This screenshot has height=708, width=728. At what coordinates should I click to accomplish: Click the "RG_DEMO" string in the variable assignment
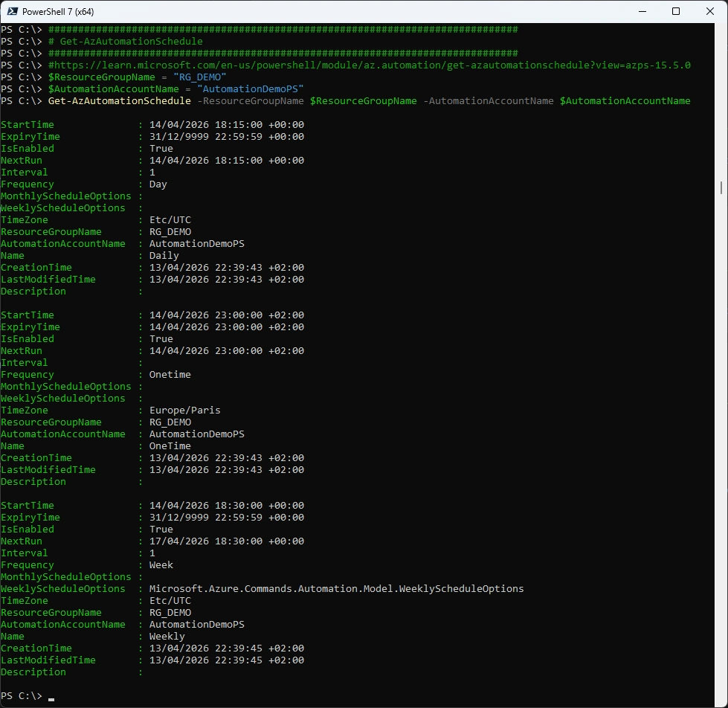[199, 77]
